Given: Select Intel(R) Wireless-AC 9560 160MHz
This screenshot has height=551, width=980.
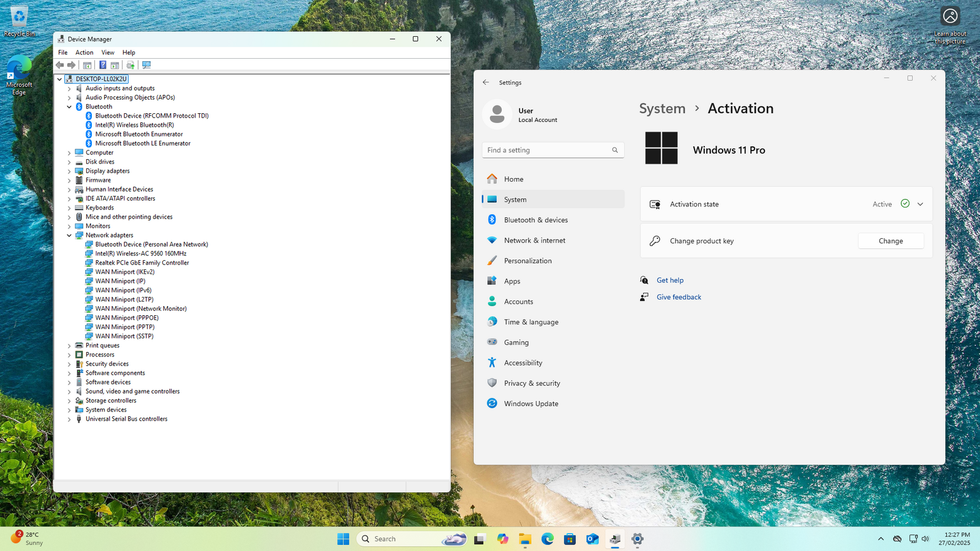Looking at the screenshot, I should pyautogui.click(x=141, y=253).
